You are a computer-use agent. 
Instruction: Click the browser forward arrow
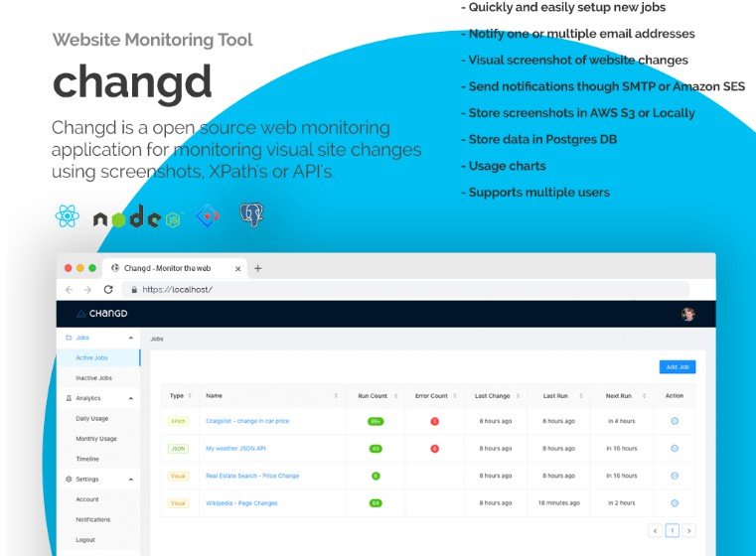87,290
